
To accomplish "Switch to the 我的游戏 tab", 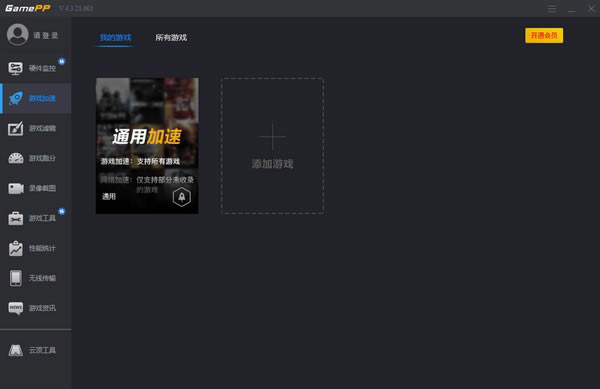I will coord(116,37).
